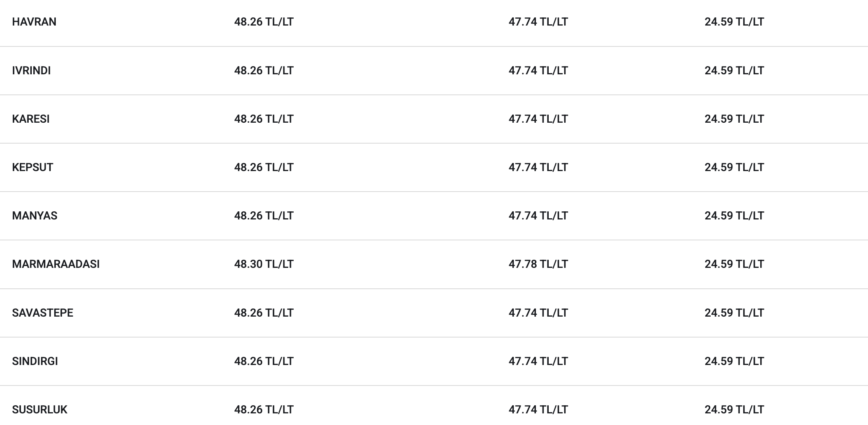Click the 48.26 TL/LT price in HAVRAN row
The image size is (868, 425).
[x=264, y=22]
